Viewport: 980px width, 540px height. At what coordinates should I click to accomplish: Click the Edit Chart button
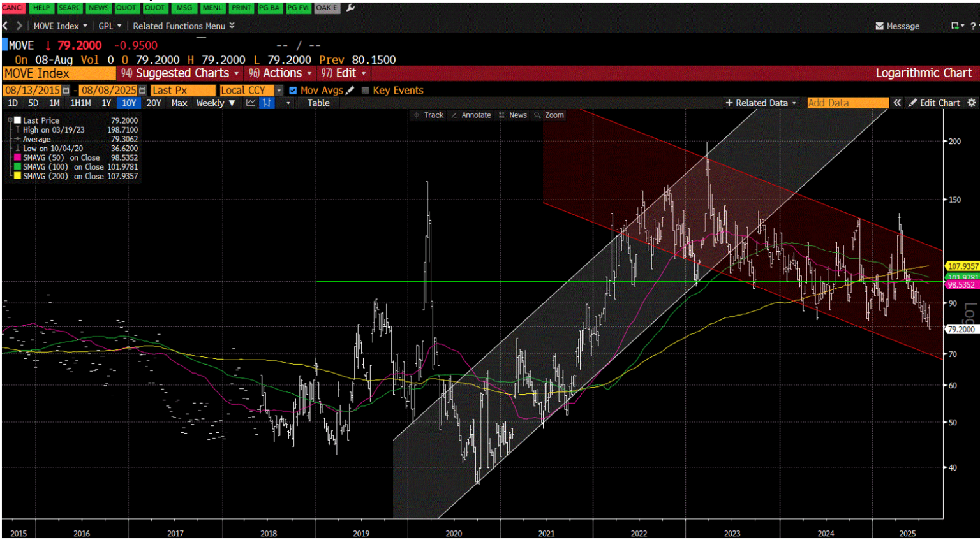[940, 103]
